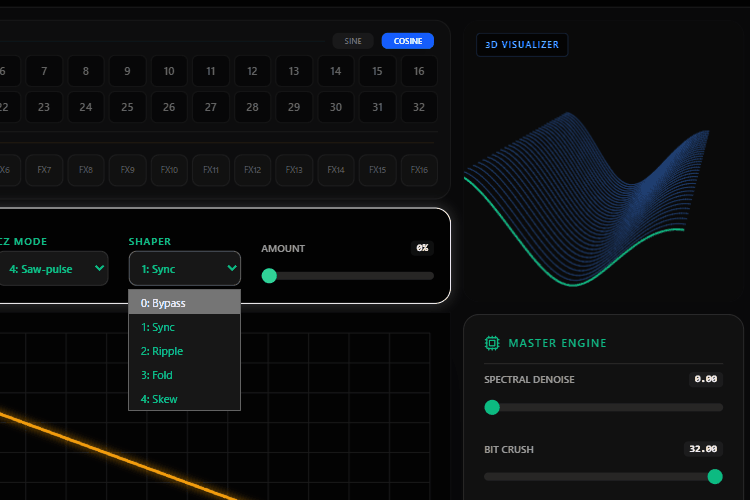750x500 pixels.
Task: Select the FX14 slot
Action: coord(336,170)
